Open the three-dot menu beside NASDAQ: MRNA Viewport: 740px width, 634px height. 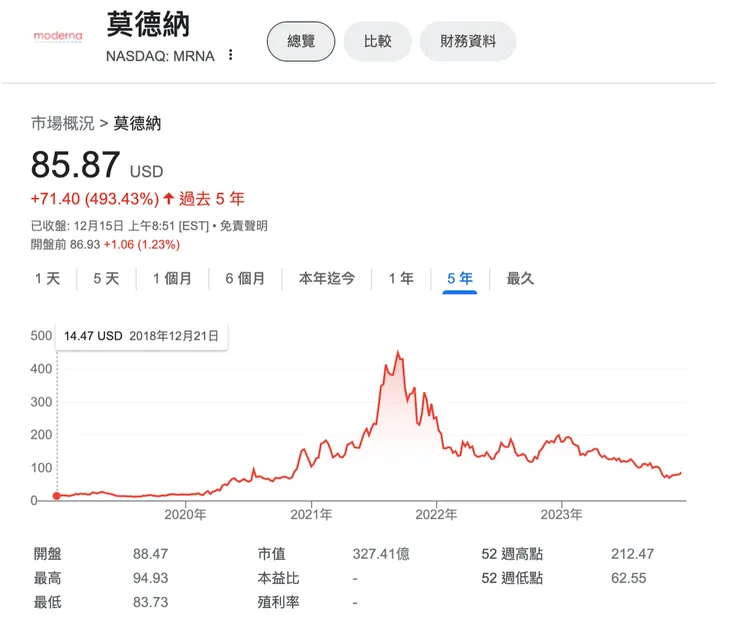coord(230,55)
